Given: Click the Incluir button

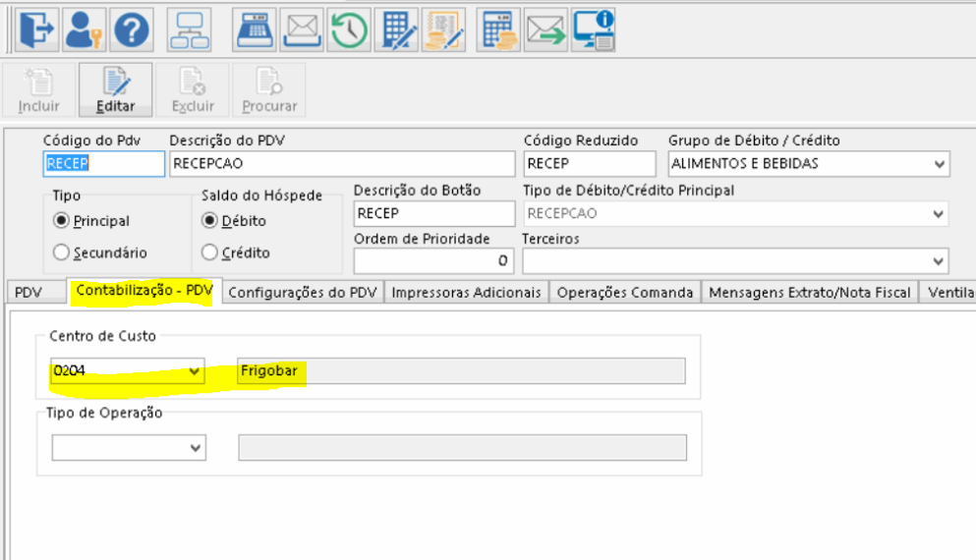Looking at the screenshot, I should click(x=38, y=89).
